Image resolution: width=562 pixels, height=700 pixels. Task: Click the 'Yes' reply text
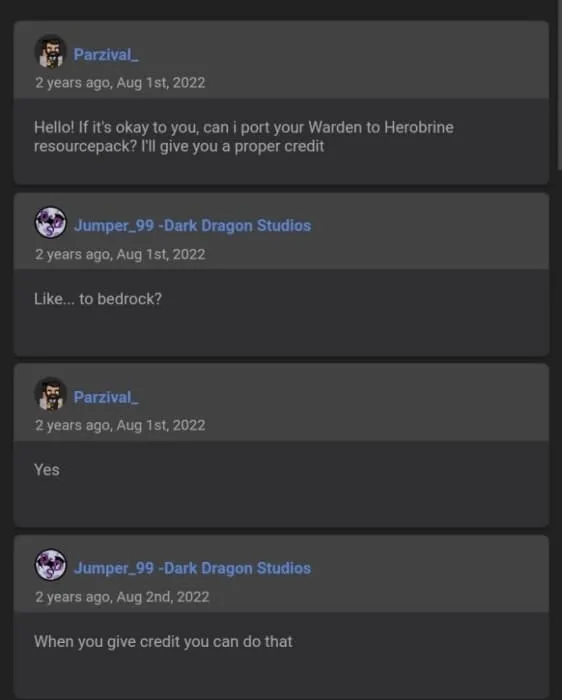[x=46, y=470]
